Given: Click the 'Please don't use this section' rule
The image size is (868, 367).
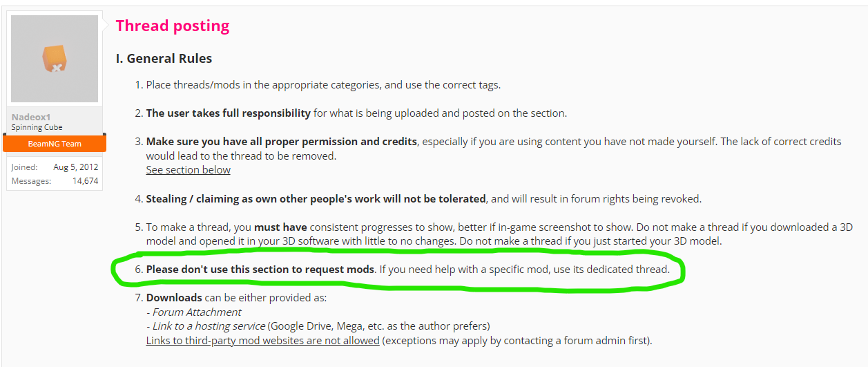Looking at the screenshot, I should pos(260,269).
